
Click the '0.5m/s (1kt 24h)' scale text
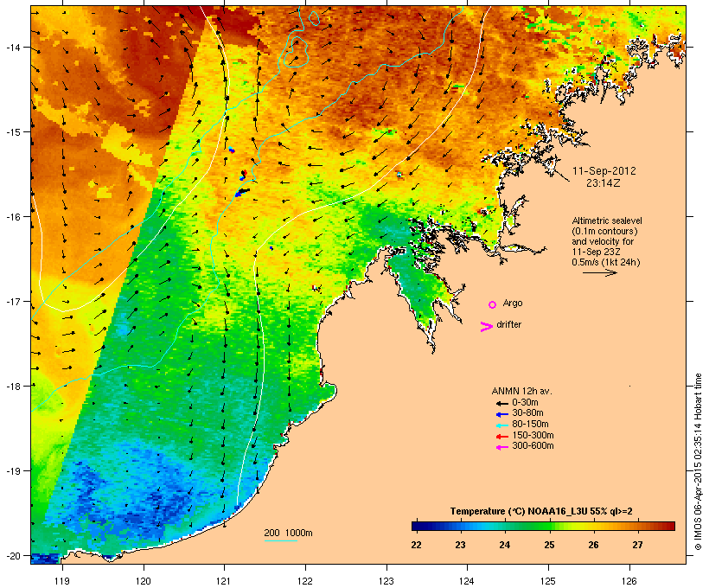[x=606, y=262]
